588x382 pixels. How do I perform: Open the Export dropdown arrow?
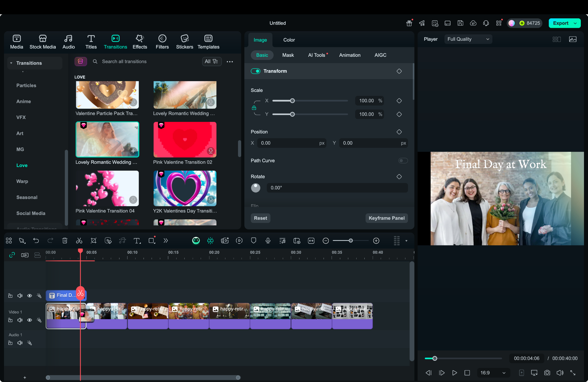pos(575,23)
